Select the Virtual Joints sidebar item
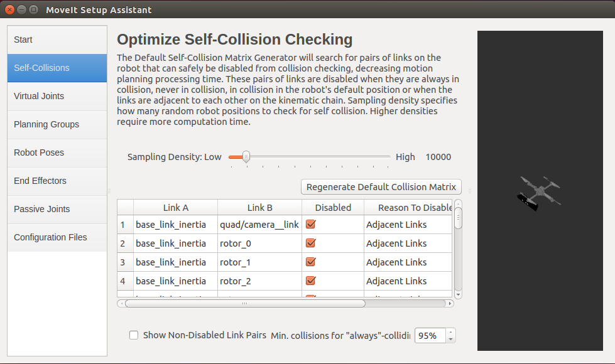The width and height of the screenshot is (615, 364). point(57,96)
